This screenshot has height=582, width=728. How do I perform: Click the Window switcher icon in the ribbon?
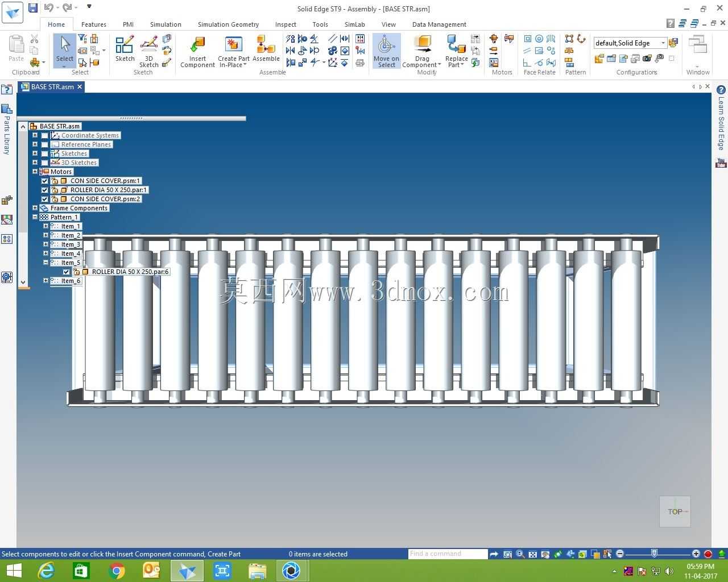(698, 45)
